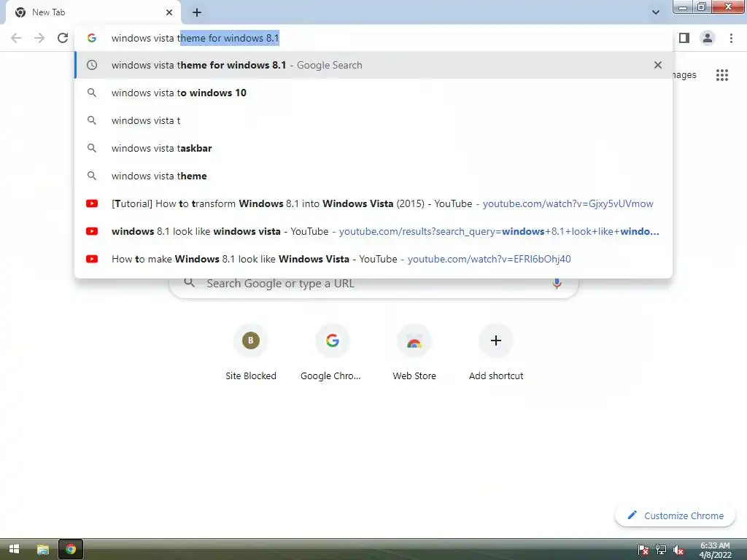Click the browser forward arrow
The width and height of the screenshot is (747, 560).
point(39,38)
